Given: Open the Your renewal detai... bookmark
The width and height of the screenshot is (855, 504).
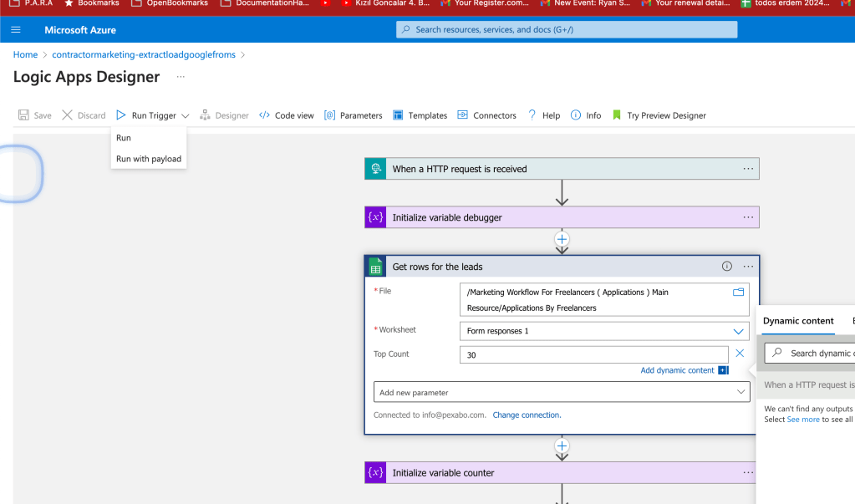Looking at the screenshot, I should click(685, 3).
